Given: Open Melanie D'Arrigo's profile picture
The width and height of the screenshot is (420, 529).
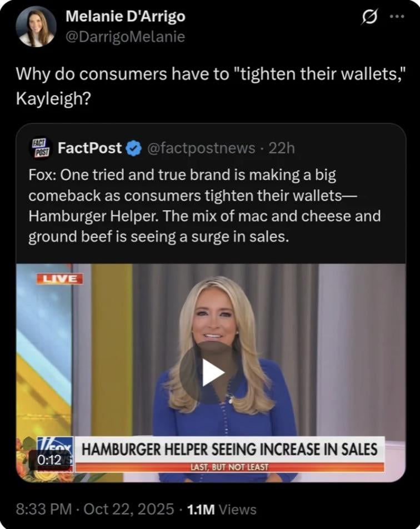Looking at the screenshot, I should 36,26.
